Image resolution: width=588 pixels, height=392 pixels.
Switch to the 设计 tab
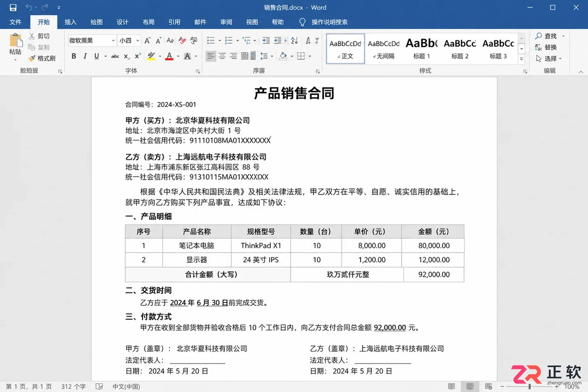point(123,22)
